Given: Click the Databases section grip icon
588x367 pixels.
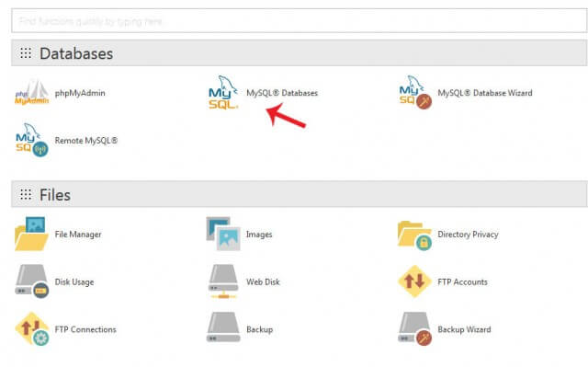Looking at the screenshot, I should (x=26, y=53).
